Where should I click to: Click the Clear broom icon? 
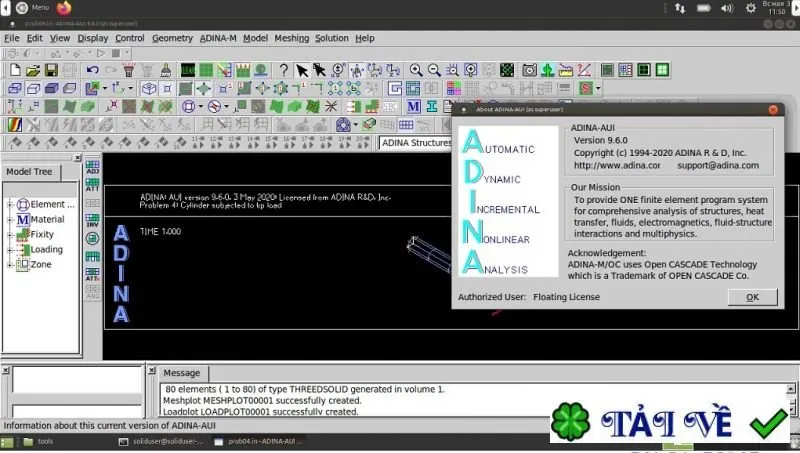[166, 70]
